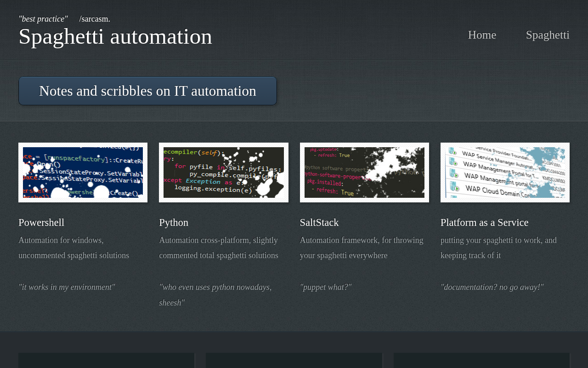Select the Platform as a Service heading

pos(485,223)
